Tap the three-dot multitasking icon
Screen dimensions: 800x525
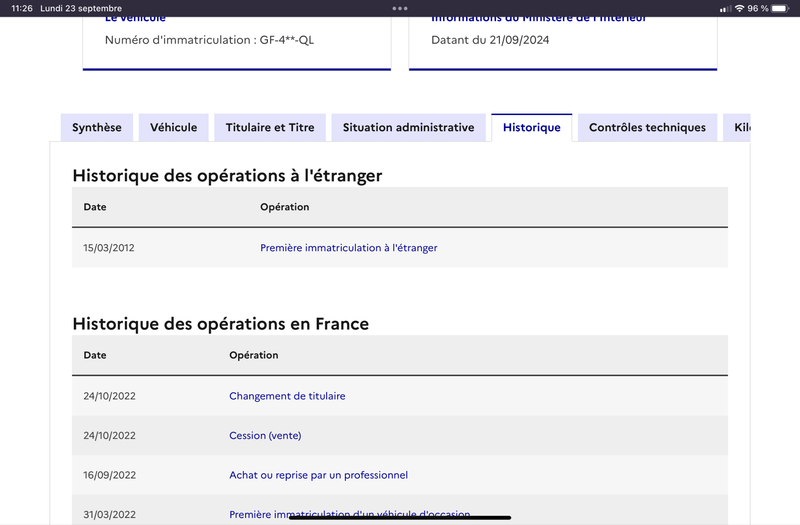[400, 8]
